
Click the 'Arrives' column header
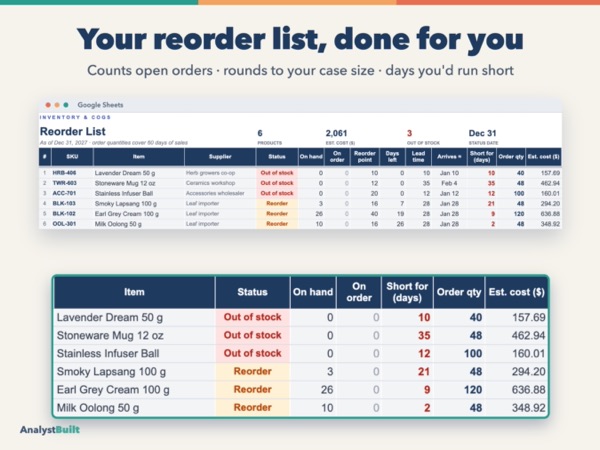click(449, 157)
